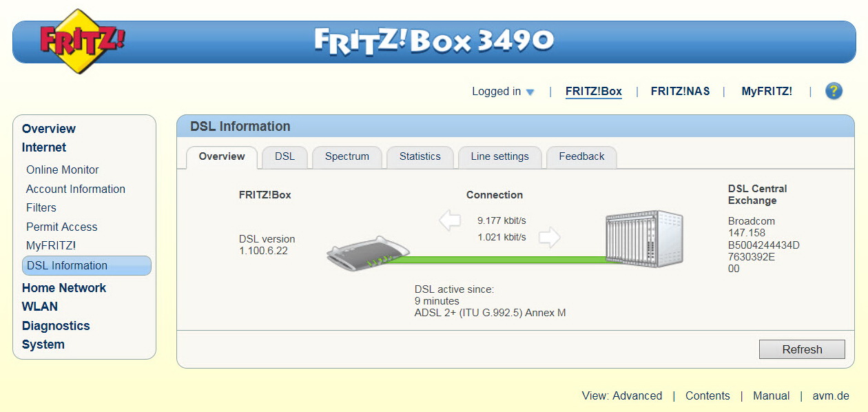The image size is (868, 412).
Task: Open Filters in the sidebar
Action: pos(41,208)
